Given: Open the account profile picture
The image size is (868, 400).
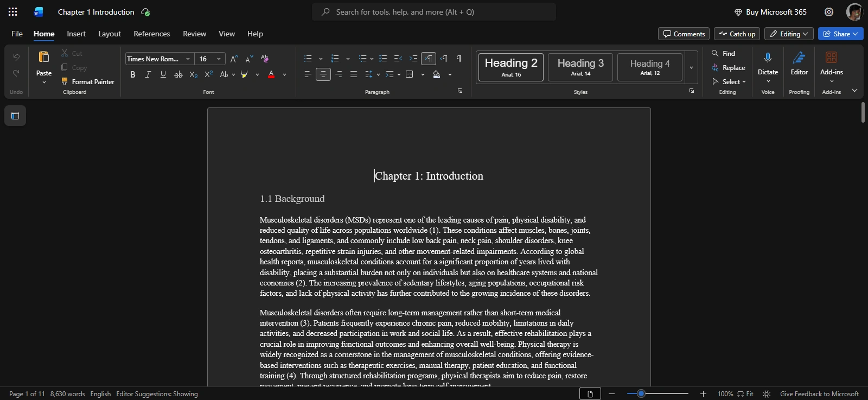Looking at the screenshot, I should [x=854, y=12].
